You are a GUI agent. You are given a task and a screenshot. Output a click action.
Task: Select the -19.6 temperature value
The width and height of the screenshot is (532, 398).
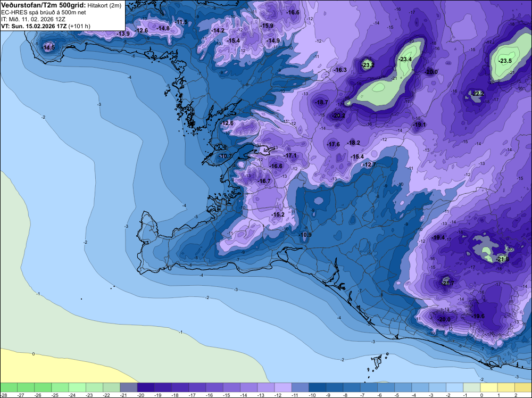point(478,316)
